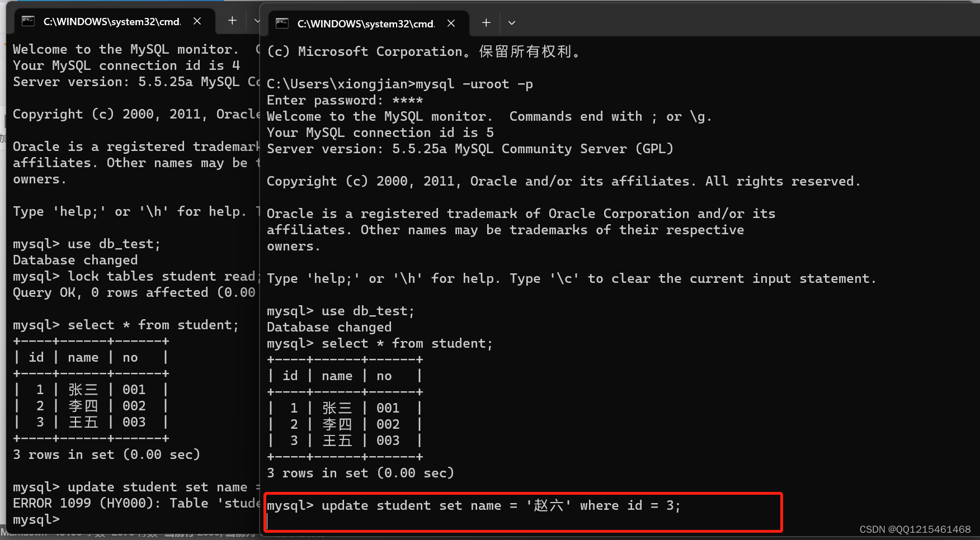Screen dimensions: 980x540
Task: Click 'Your MySQL connection id is 4' line
Action: (126, 66)
